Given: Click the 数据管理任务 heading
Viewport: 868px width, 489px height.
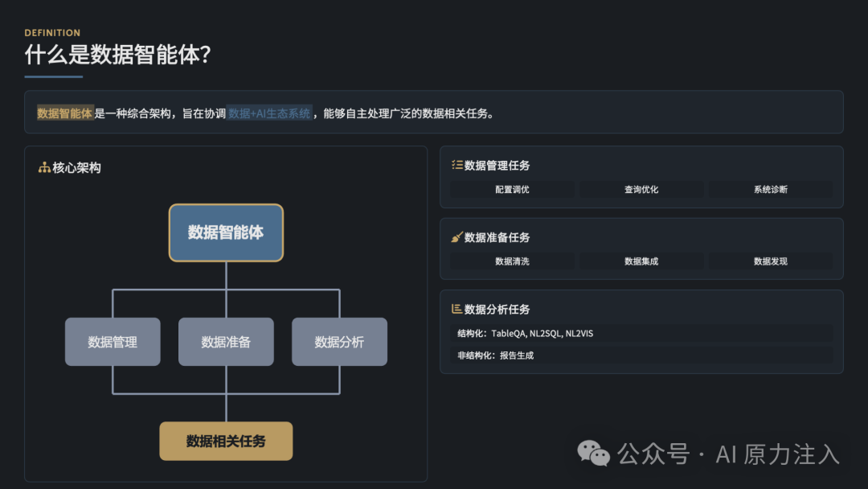Looking at the screenshot, I should (497, 165).
